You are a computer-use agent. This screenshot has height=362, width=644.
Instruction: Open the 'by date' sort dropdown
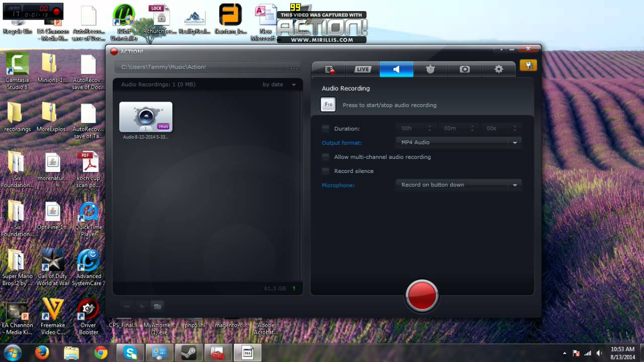click(x=279, y=84)
